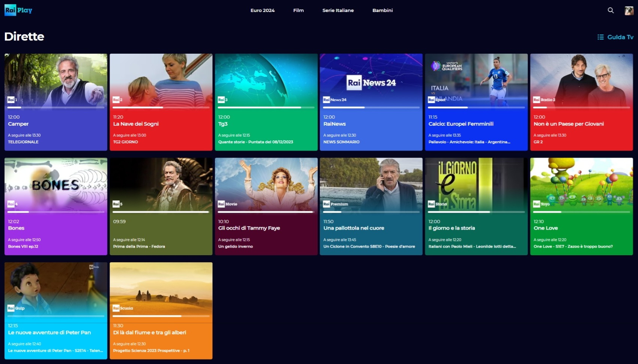Click the Il giorno e la storia progress bar
638x364 pixels.
click(476, 212)
